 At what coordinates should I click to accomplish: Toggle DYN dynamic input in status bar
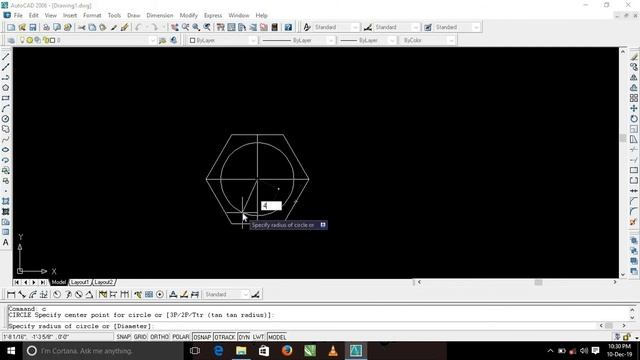(244, 337)
